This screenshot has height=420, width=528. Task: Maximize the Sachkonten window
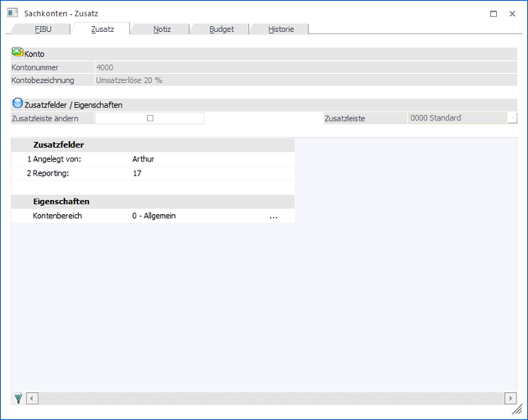493,13
